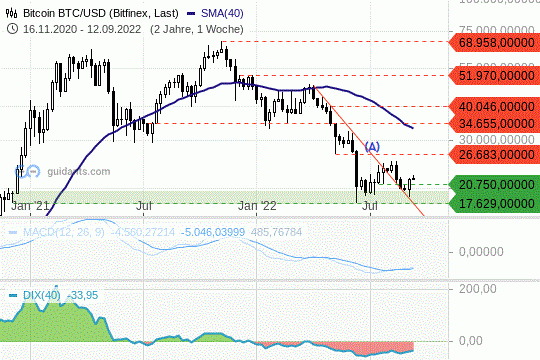540x360 pixels.
Task: Click the Jan '22 time axis label
Action: [257, 206]
